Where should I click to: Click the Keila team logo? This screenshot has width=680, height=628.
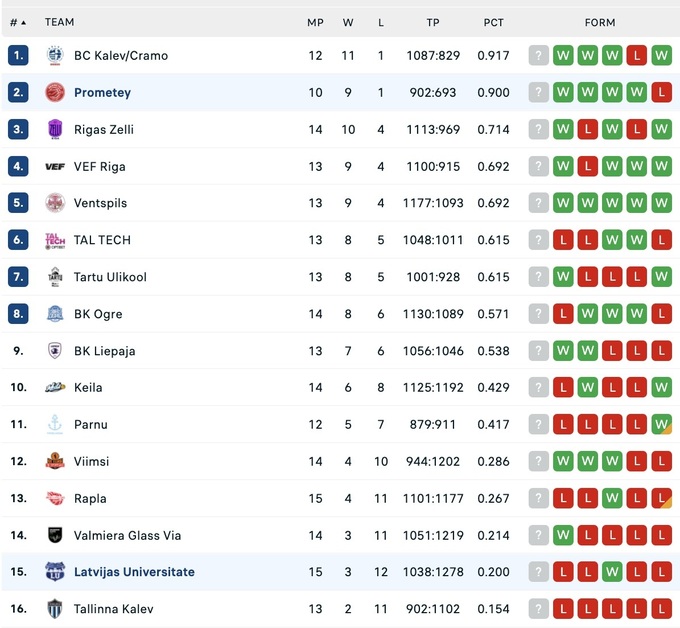click(x=55, y=388)
